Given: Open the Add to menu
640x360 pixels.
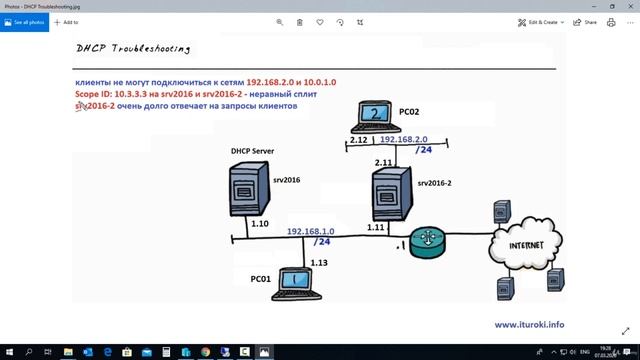Looking at the screenshot, I should click(66, 22).
